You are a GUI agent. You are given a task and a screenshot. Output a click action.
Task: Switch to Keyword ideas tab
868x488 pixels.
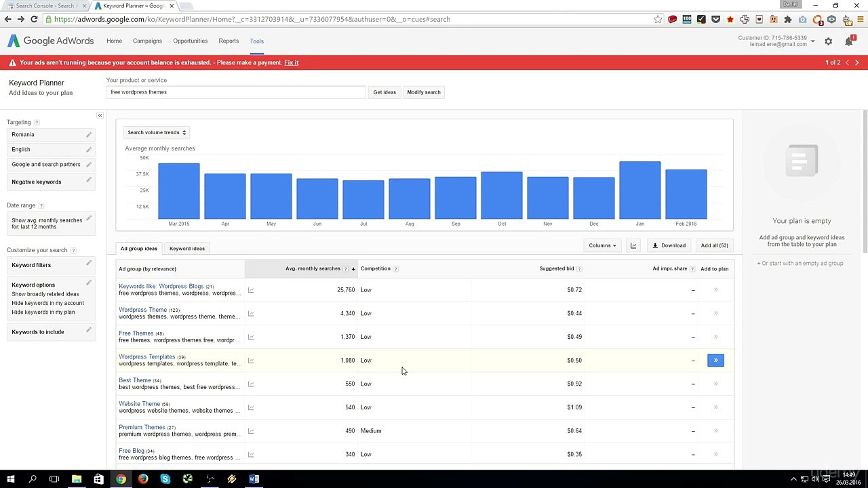pyautogui.click(x=187, y=248)
